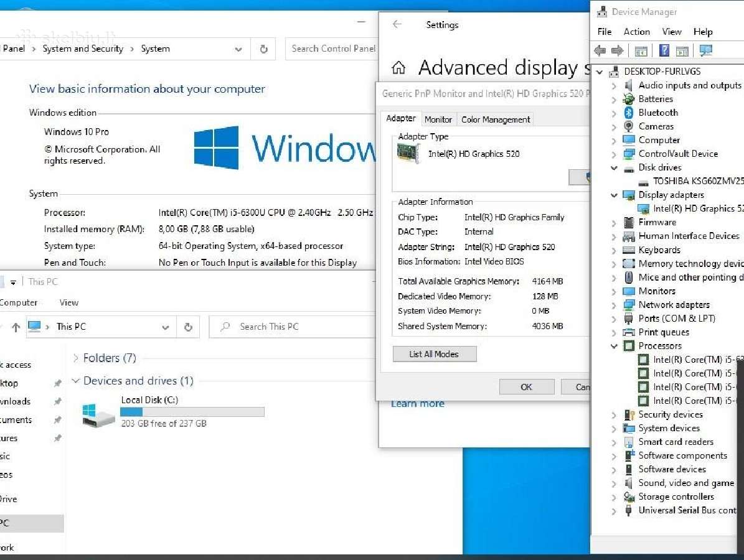Click refresh icon in Control Panel address bar
744x560 pixels.
pyautogui.click(x=264, y=49)
